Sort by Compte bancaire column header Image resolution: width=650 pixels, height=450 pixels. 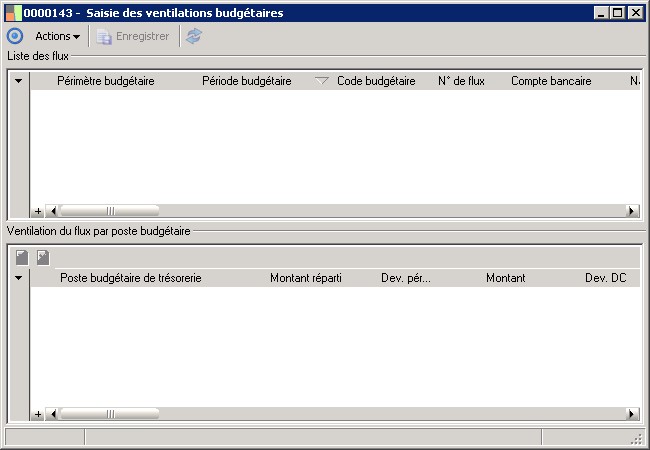coord(551,81)
